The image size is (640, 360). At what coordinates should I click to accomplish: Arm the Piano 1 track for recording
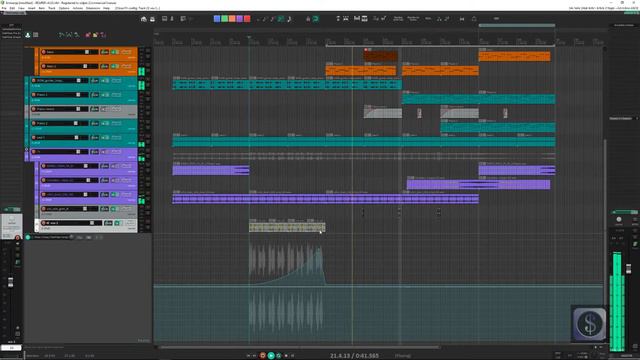[34, 95]
